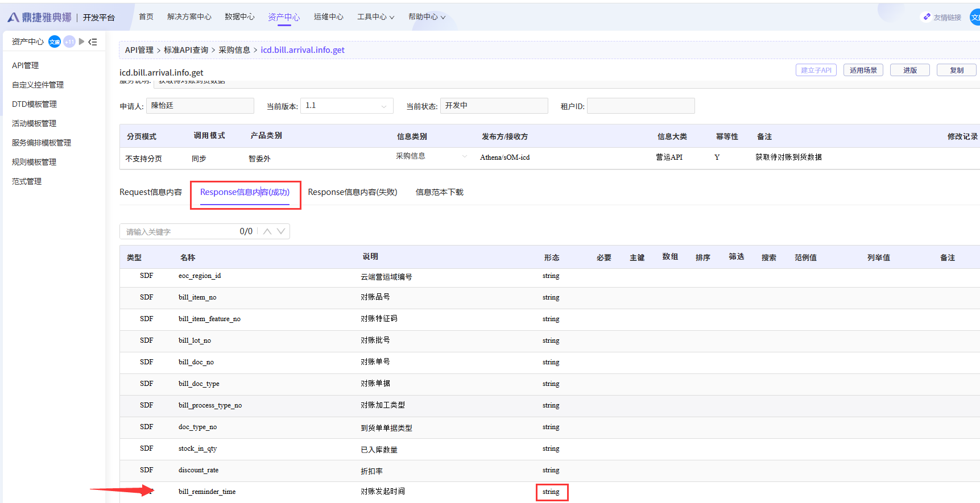Click the 当前状态 field showing 开发中
Screen dimensions: 980x503
pos(494,106)
